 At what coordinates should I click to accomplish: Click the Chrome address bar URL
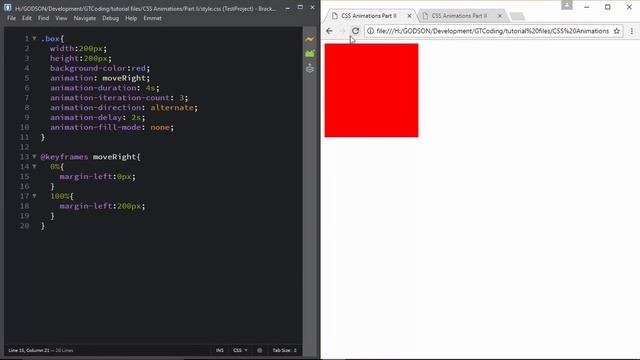point(492,31)
